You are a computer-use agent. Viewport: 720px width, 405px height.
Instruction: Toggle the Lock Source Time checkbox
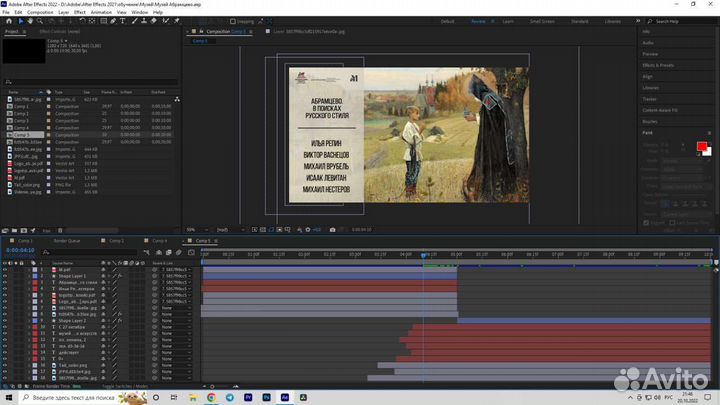pyautogui.click(x=672, y=223)
